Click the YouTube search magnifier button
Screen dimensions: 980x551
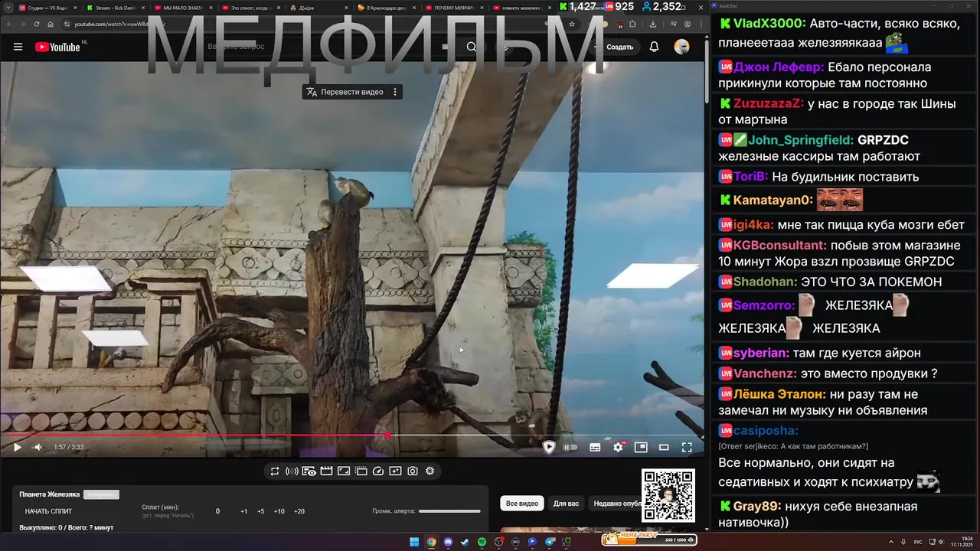pos(472,47)
